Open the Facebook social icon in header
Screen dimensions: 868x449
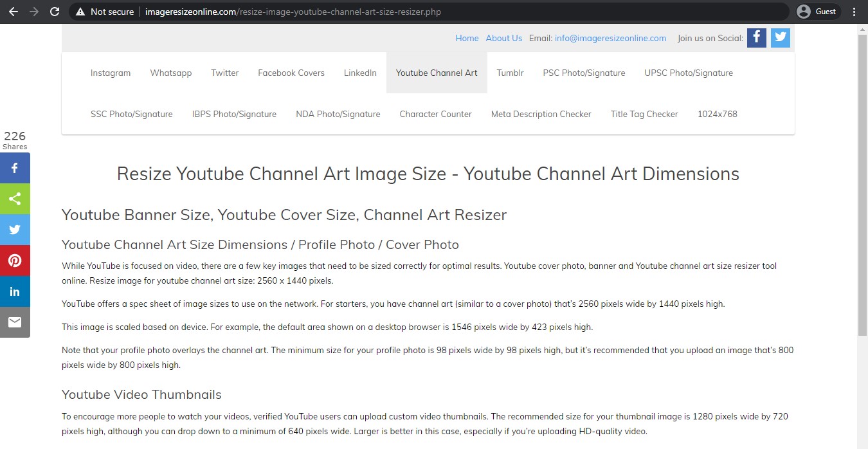[757, 37]
